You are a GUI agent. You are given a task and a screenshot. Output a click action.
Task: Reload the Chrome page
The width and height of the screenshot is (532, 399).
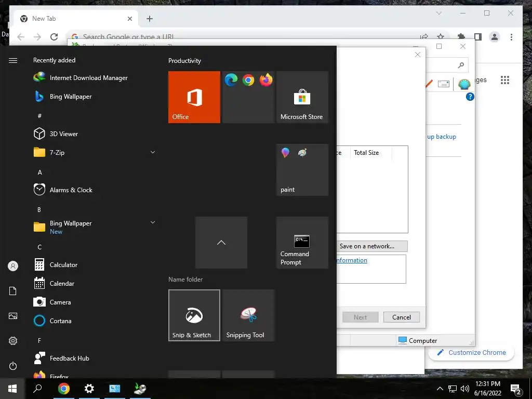pyautogui.click(x=54, y=37)
